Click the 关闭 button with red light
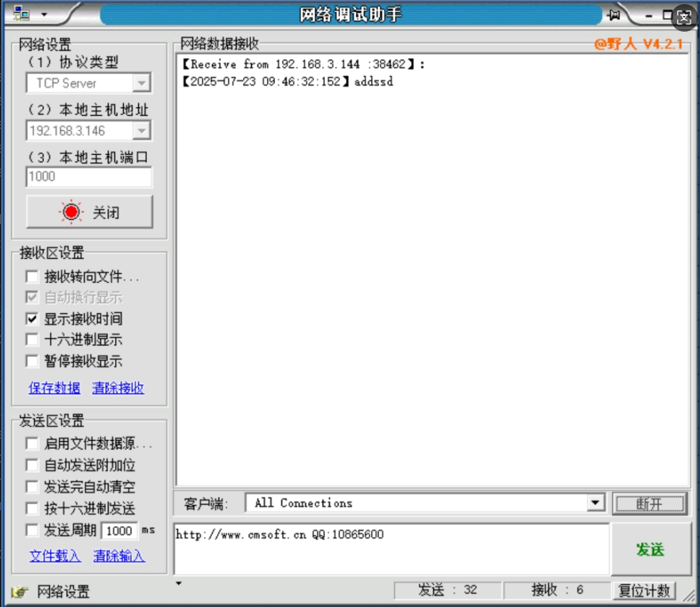The image size is (700, 607). pos(89,212)
